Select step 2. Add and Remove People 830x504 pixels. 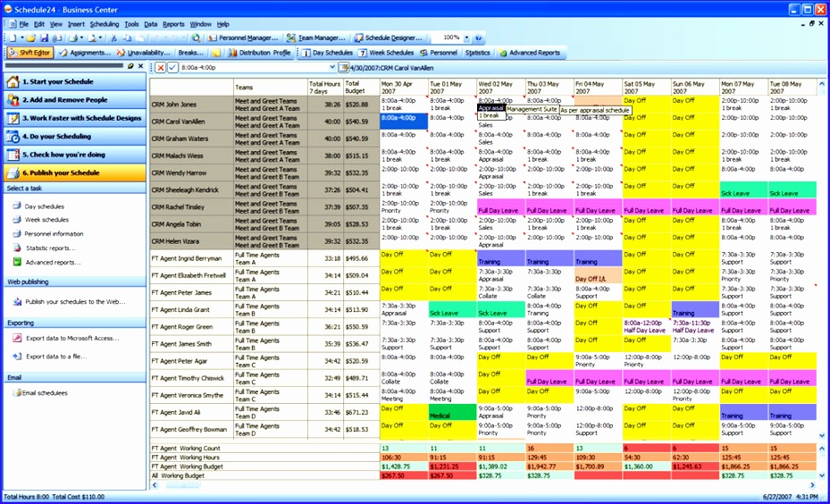pyautogui.click(x=75, y=100)
